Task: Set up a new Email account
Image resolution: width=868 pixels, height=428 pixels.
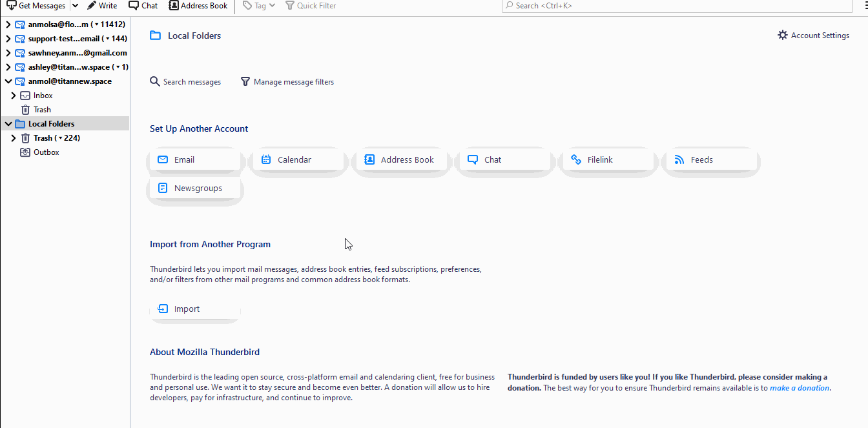Action: point(194,159)
